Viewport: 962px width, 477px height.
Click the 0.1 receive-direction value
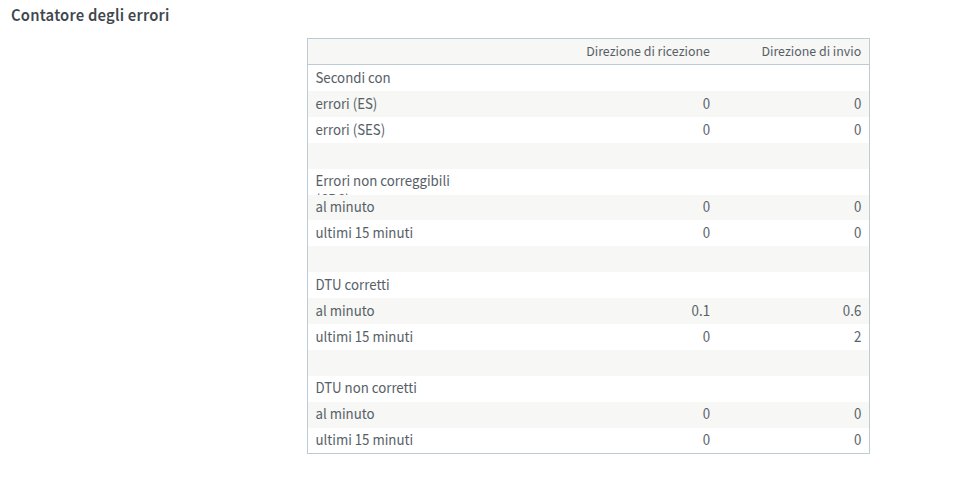[700, 311]
